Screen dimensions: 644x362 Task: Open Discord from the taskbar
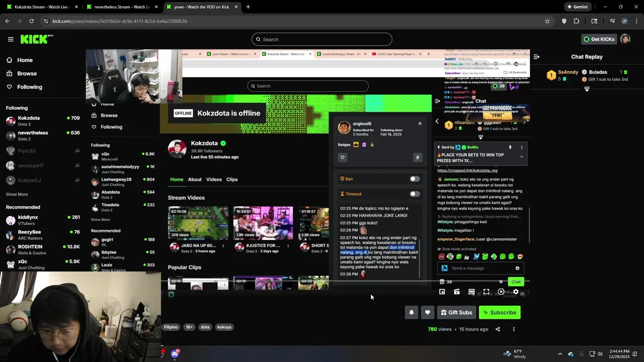coord(175,354)
